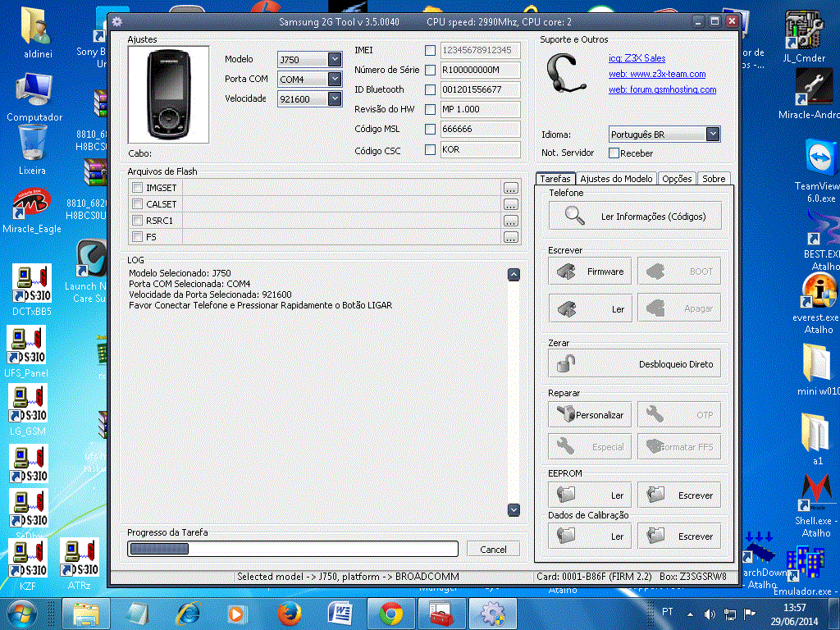Click the EEPROM Escrever button
This screenshot has width=840, height=630.
[678, 495]
